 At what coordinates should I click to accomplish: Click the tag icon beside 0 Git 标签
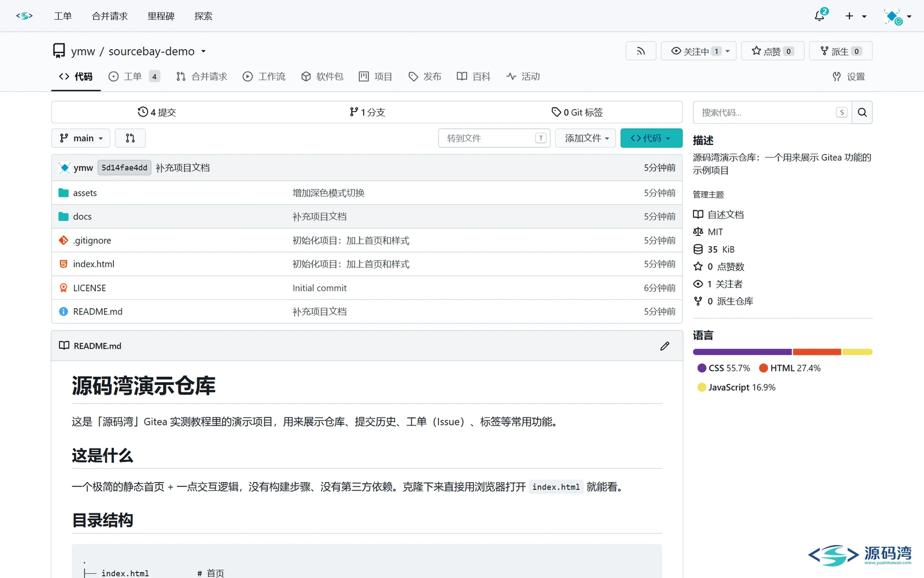(x=556, y=112)
